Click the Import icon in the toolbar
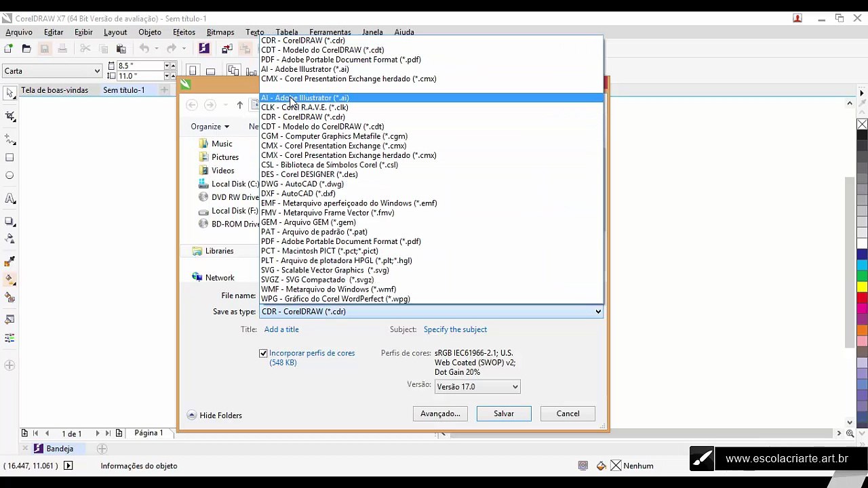This screenshot has width=868, height=488. pyautogui.click(x=227, y=49)
